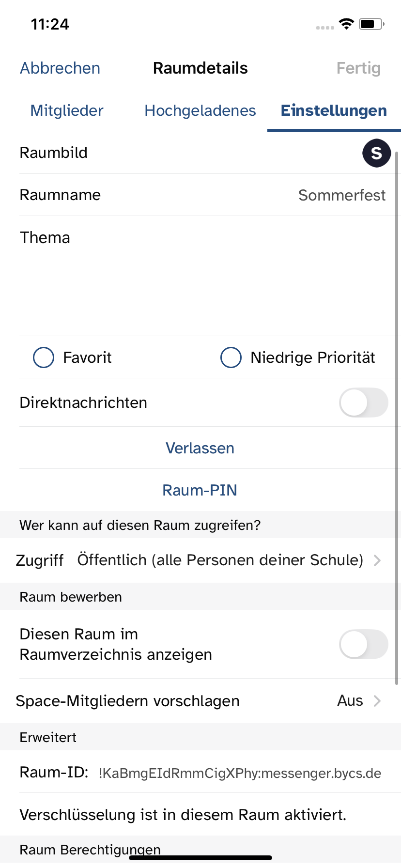Tap the Raum-ID value text
401x868 pixels.
point(240,773)
